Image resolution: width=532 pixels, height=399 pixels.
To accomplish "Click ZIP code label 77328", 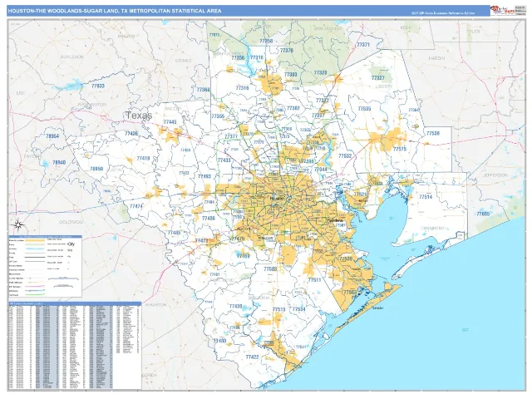I will (320, 73).
